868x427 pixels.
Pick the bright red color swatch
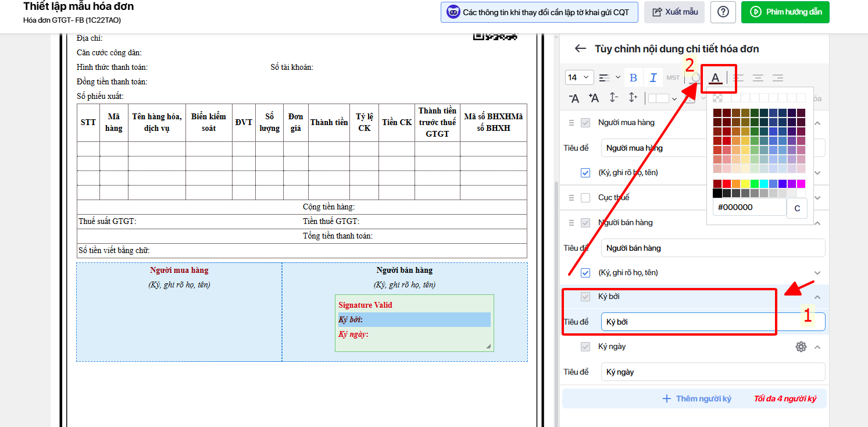click(726, 184)
